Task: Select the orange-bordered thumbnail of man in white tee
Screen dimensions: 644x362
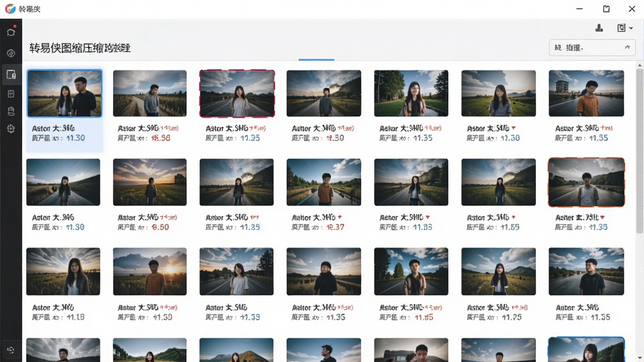Action: (x=586, y=182)
